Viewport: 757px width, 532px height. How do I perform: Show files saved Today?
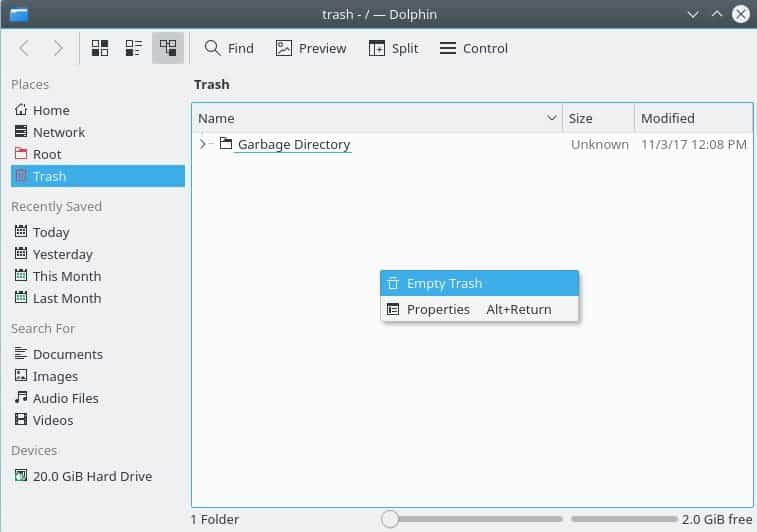98,232
